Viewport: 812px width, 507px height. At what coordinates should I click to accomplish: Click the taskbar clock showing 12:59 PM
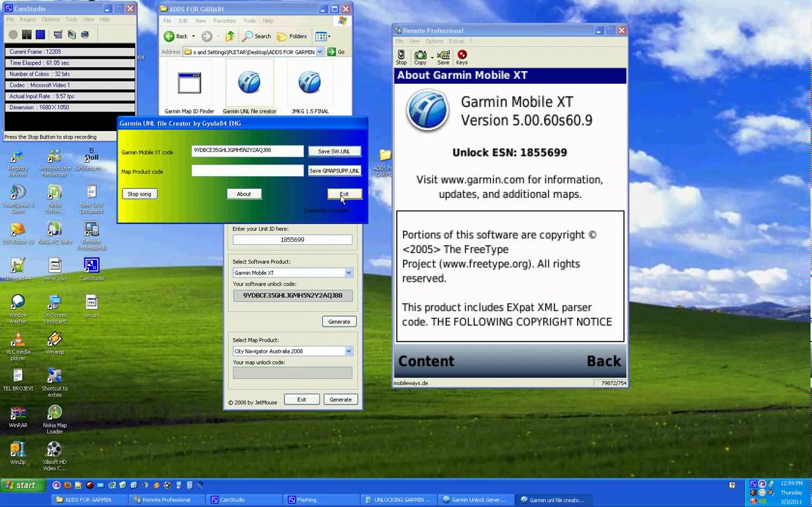pos(792,484)
